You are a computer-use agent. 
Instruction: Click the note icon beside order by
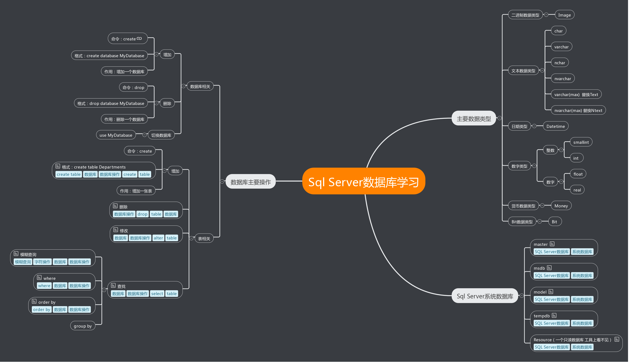34,301
